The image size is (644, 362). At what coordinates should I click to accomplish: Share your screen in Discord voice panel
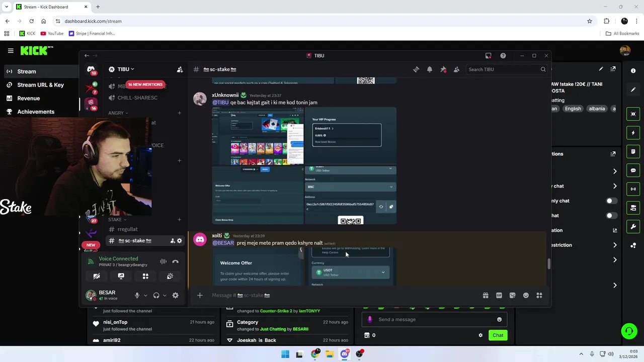pyautogui.click(x=121, y=276)
